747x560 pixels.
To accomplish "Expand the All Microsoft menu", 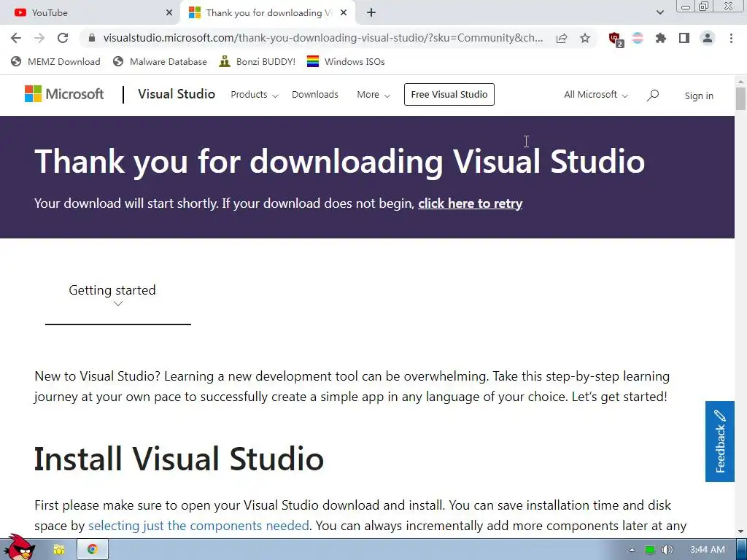I will (596, 95).
